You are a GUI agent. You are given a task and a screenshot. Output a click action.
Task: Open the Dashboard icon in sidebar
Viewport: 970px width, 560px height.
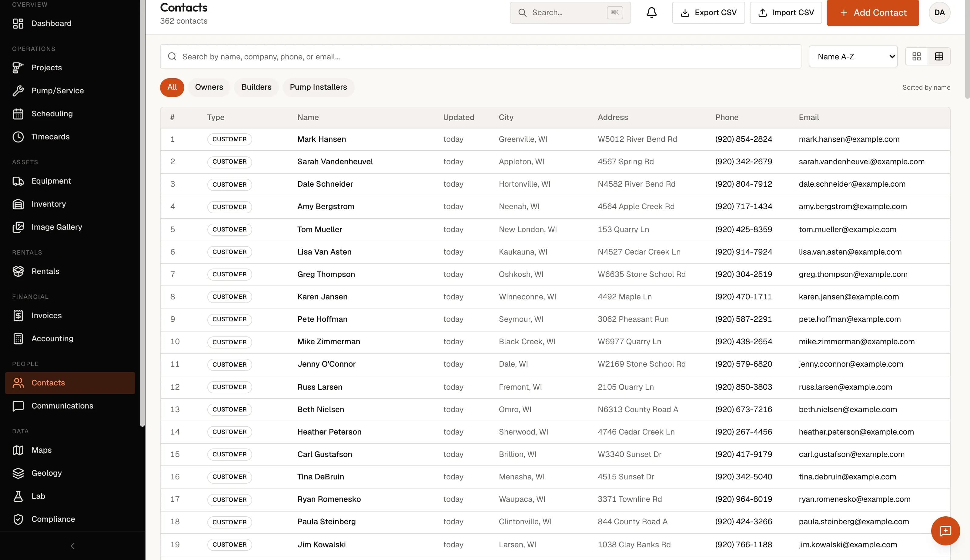tap(18, 23)
